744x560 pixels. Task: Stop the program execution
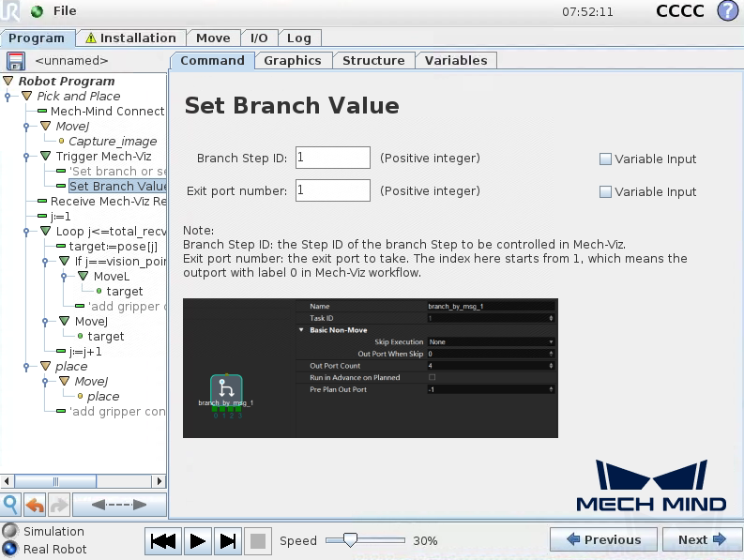pos(258,541)
